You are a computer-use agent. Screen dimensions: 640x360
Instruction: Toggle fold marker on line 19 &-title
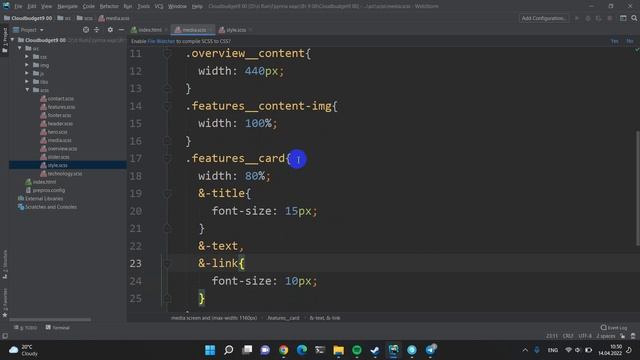[x=167, y=193]
